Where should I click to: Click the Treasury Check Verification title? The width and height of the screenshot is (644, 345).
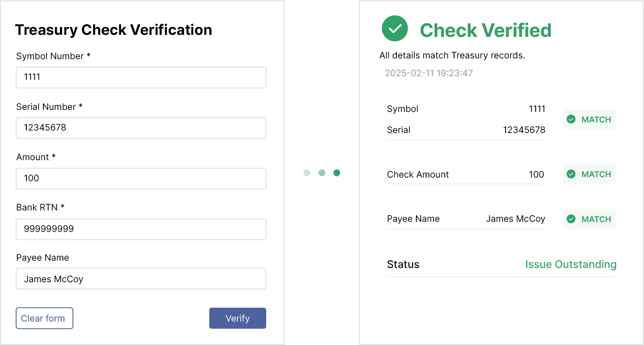(x=114, y=30)
